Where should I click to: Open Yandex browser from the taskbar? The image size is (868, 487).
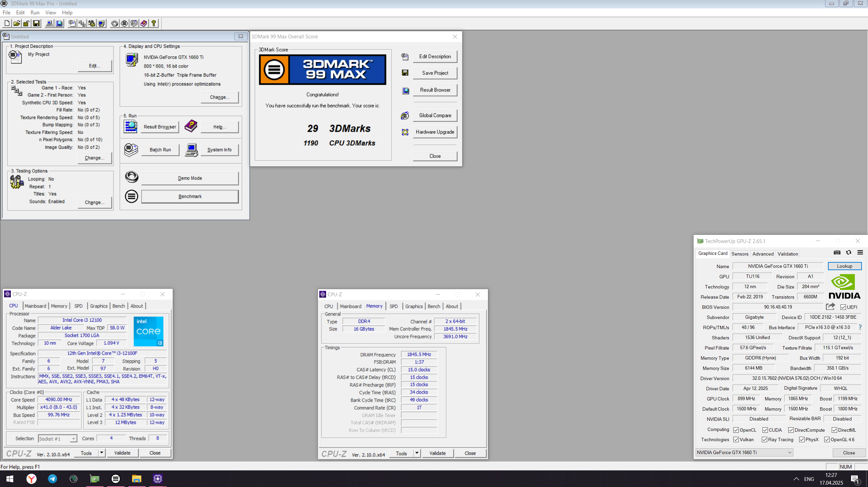pyautogui.click(x=31, y=479)
